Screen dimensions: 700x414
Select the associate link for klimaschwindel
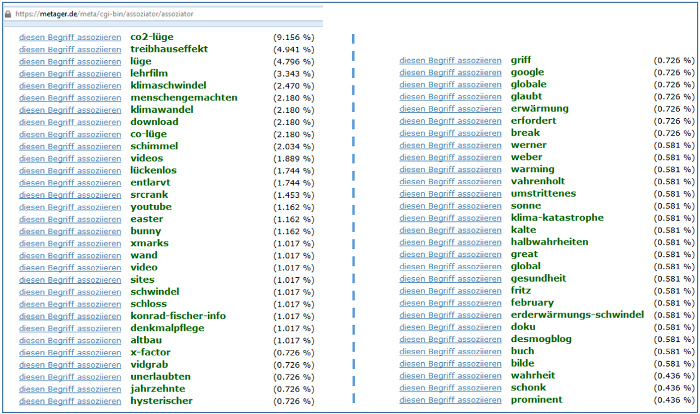pyautogui.click(x=70, y=86)
